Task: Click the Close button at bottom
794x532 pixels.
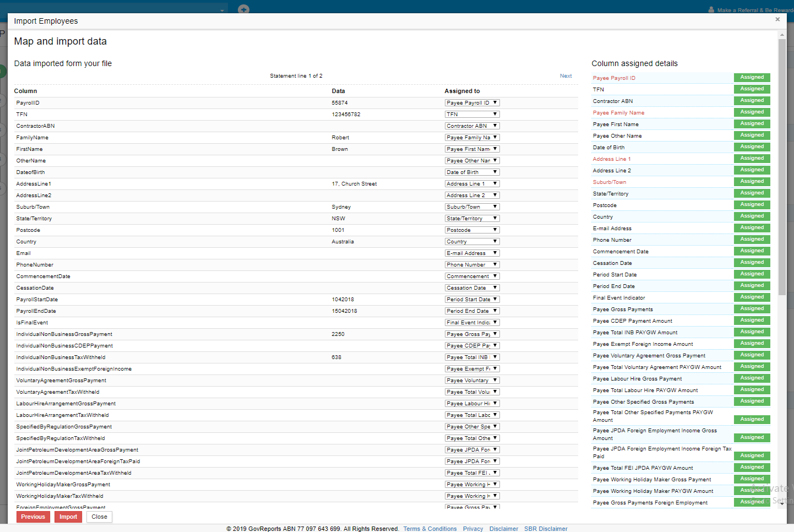Action: pyautogui.click(x=99, y=517)
